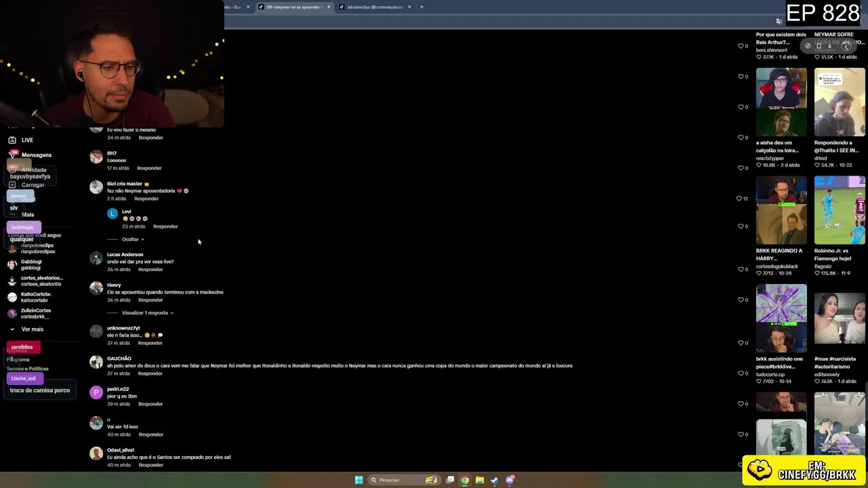This screenshot has width=868, height=488.
Task: Reply to BH7's comment
Action: click(x=149, y=168)
